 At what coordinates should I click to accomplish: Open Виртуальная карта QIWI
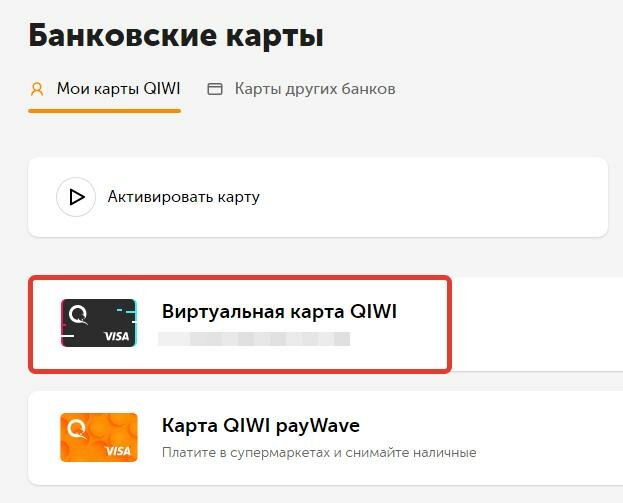pyautogui.click(x=279, y=311)
